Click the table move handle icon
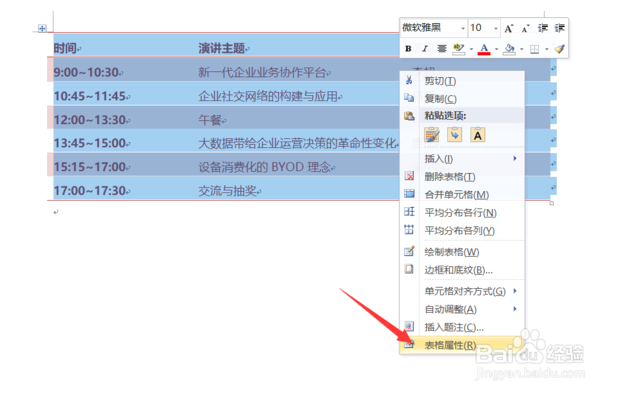The image size is (620, 395). 42,28
